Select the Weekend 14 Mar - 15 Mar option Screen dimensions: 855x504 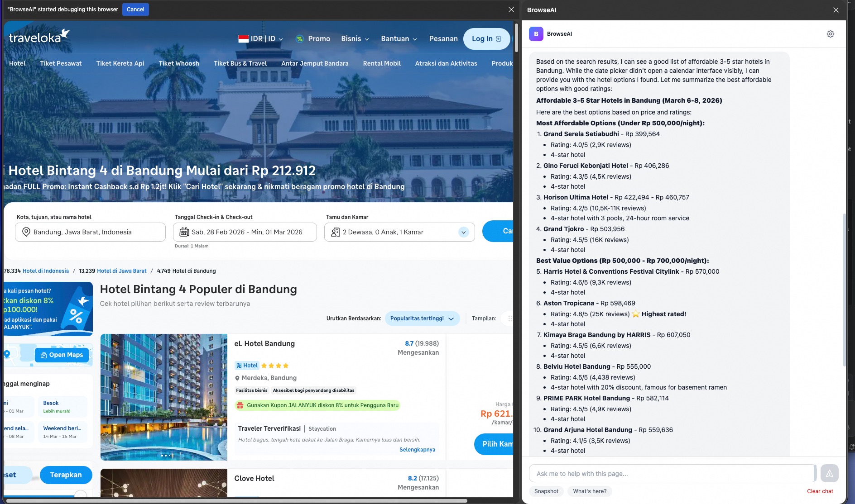[x=62, y=432]
